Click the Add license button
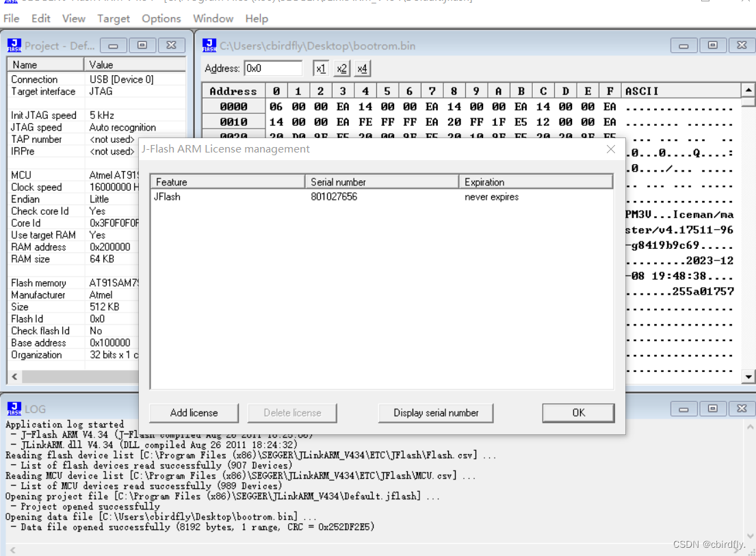 [x=194, y=412]
